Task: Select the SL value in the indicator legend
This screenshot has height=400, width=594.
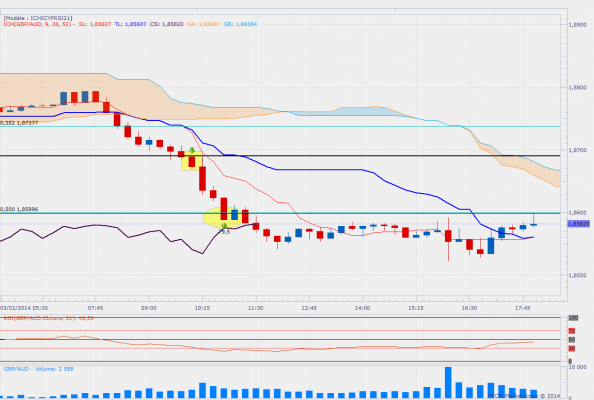Action: click(95, 24)
